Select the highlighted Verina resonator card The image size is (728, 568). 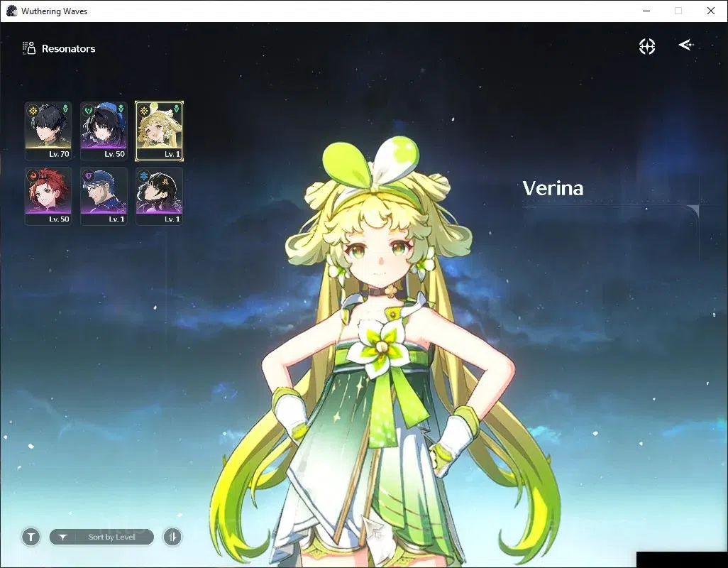(x=159, y=131)
